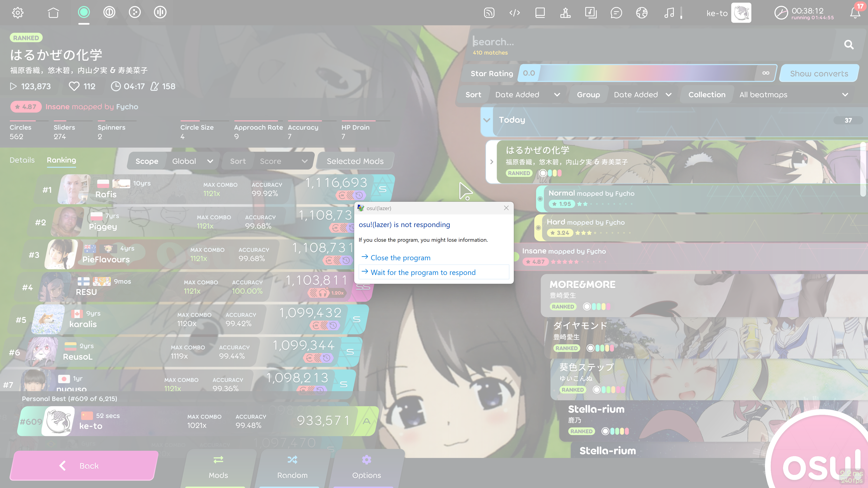Toggle the Show converts button
868x488 pixels.
[x=819, y=73]
